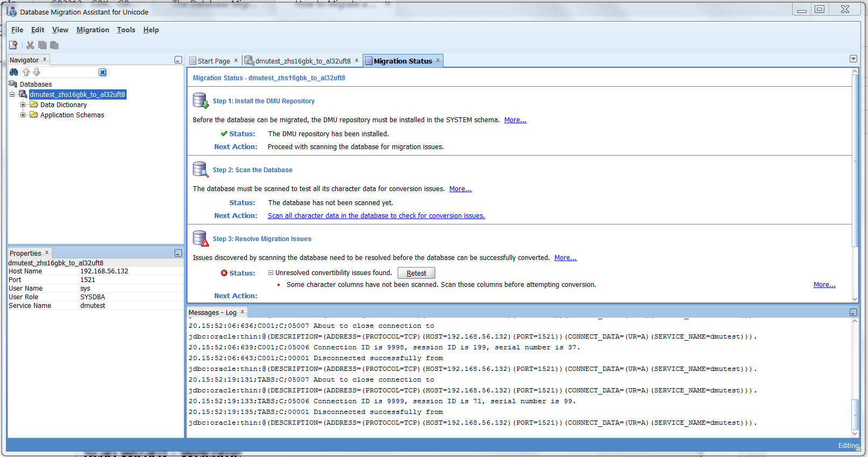Close the Navigator panel tab
This screenshot has height=457, width=868.
click(45, 59)
